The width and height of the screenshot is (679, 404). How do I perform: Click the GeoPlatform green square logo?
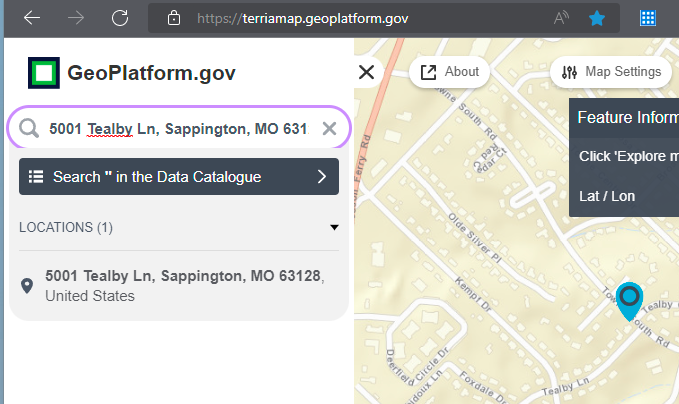(x=44, y=73)
